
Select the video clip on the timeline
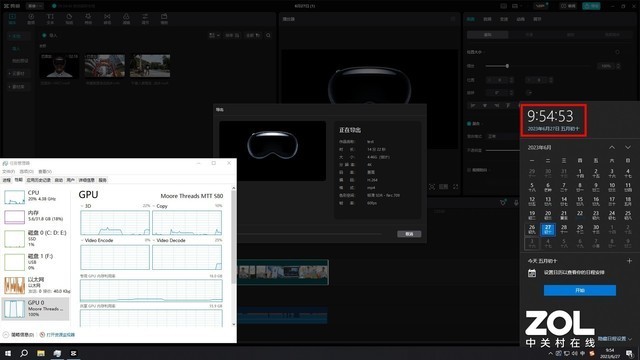click(x=283, y=272)
